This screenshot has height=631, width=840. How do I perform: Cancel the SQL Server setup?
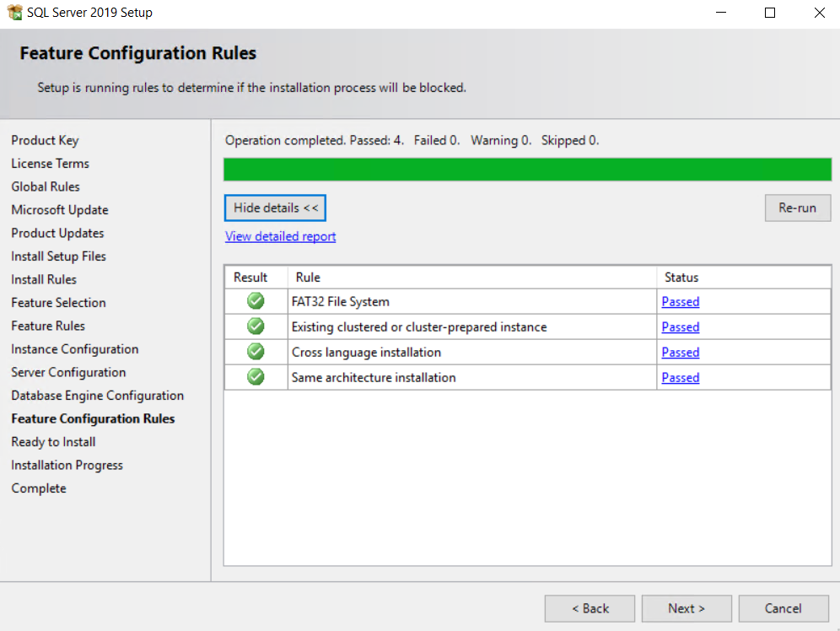783,608
